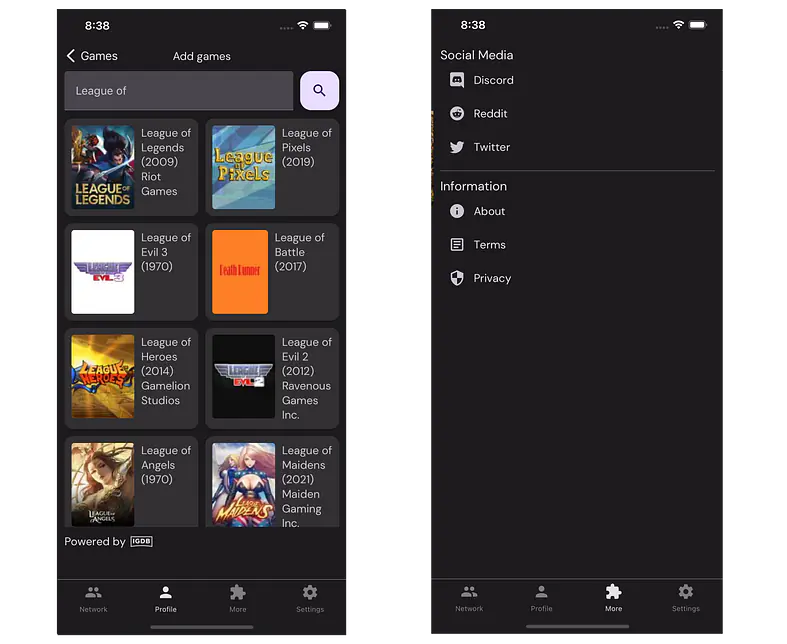The height and width of the screenshot is (644, 787).
Task: Click the 'Add games' title
Action: point(202,56)
